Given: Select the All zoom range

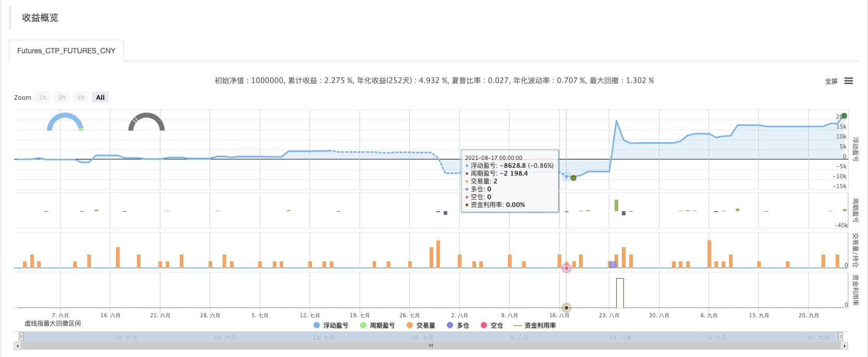Looking at the screenshot, I should click(x=100, y=98).
